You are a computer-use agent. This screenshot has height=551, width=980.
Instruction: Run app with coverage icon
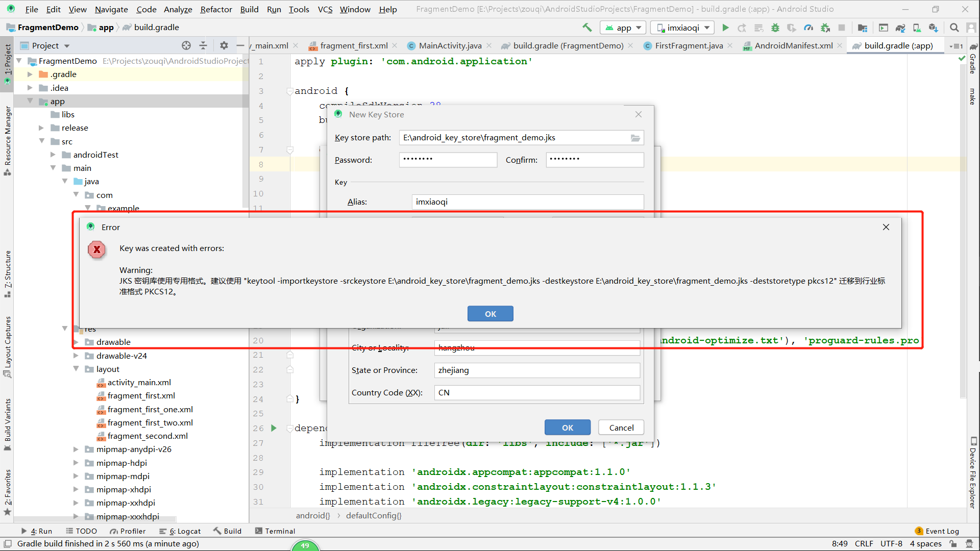[792, 28]
